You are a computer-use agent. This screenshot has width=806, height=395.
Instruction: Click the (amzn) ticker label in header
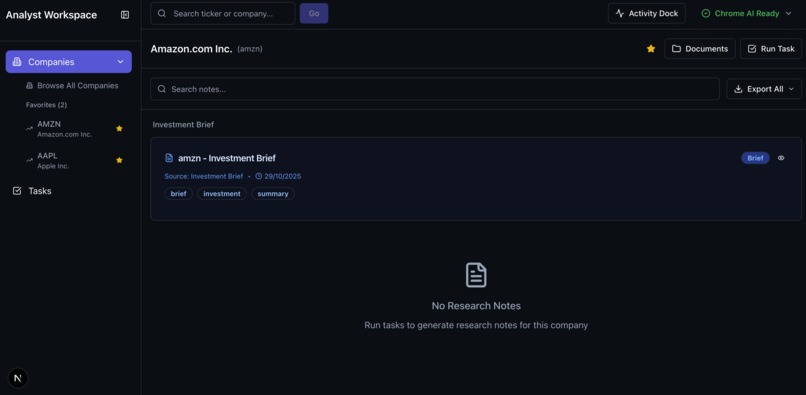tap(250, 49)
